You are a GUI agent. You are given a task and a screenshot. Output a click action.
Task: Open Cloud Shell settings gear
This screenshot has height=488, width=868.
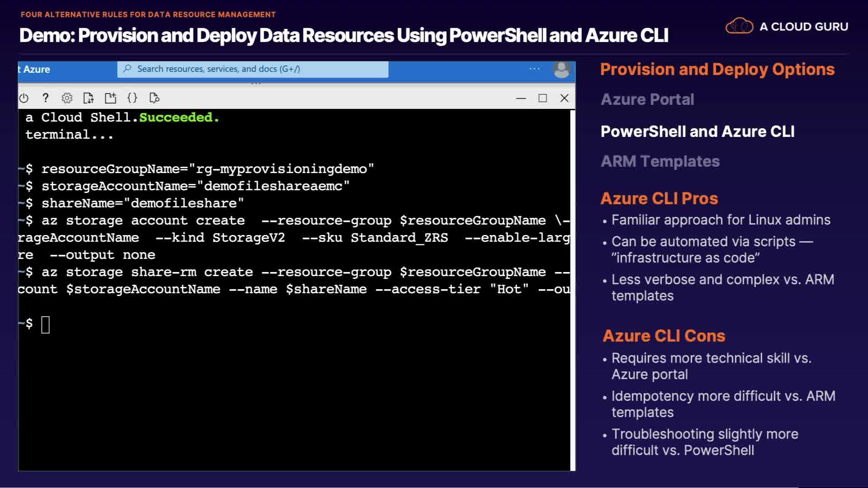pos(67,98)
